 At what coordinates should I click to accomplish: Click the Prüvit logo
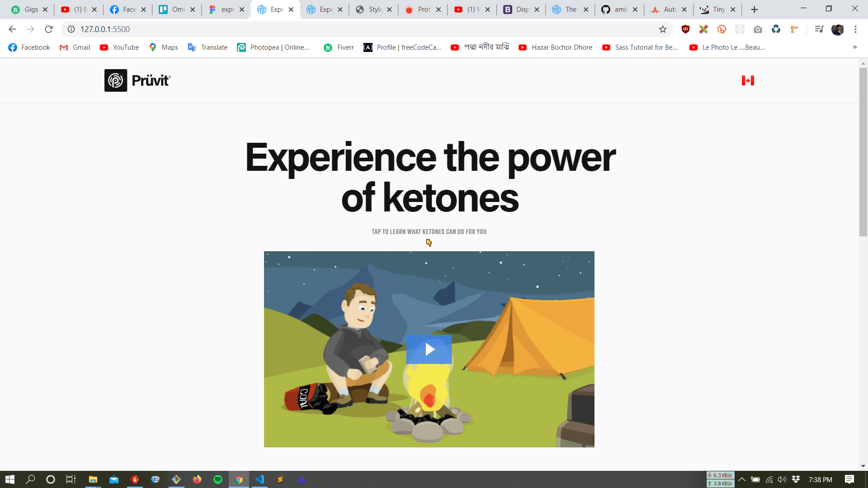pyautogui.click(x=137, y=80)
